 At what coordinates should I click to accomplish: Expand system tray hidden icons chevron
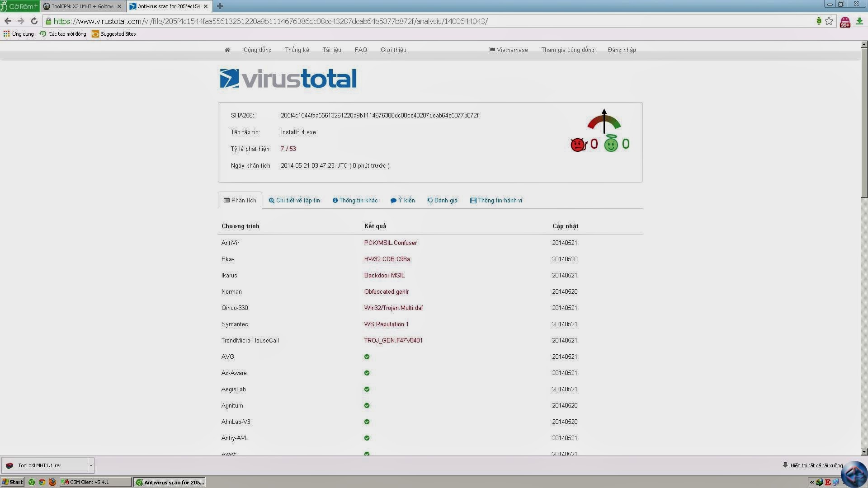pyautogui.click(x=812, y=483)
